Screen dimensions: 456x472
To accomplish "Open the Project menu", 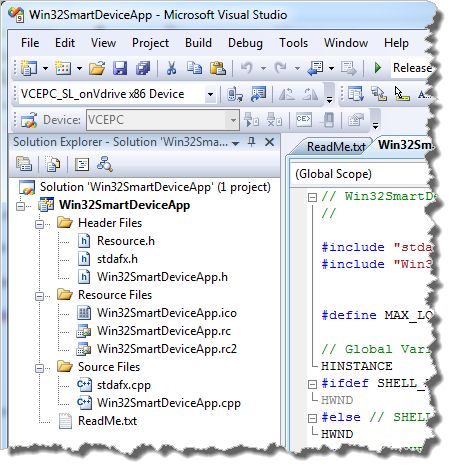I will point(150,43).
